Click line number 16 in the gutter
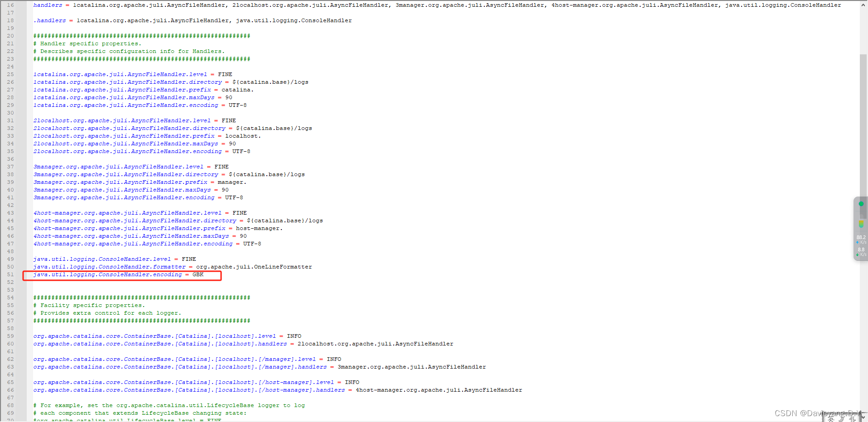 pyautogui.click(x=10, y=5)
